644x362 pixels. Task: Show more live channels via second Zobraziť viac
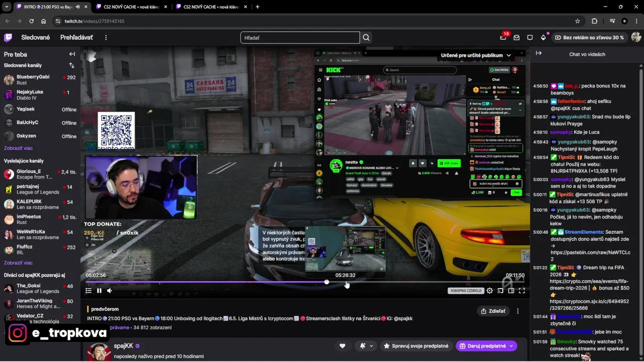[18, 263]
